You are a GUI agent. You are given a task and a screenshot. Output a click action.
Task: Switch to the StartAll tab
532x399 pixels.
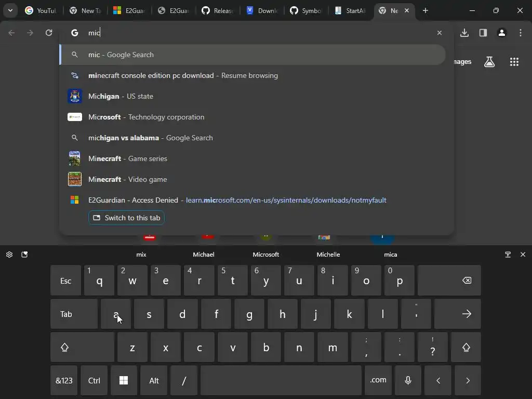[350, 10]
